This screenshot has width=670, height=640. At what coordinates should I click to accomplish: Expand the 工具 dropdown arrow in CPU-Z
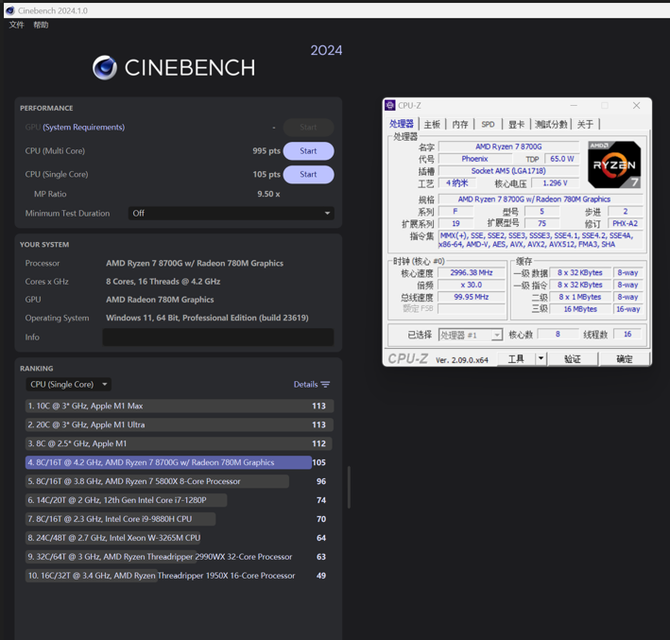pos(541,359)
